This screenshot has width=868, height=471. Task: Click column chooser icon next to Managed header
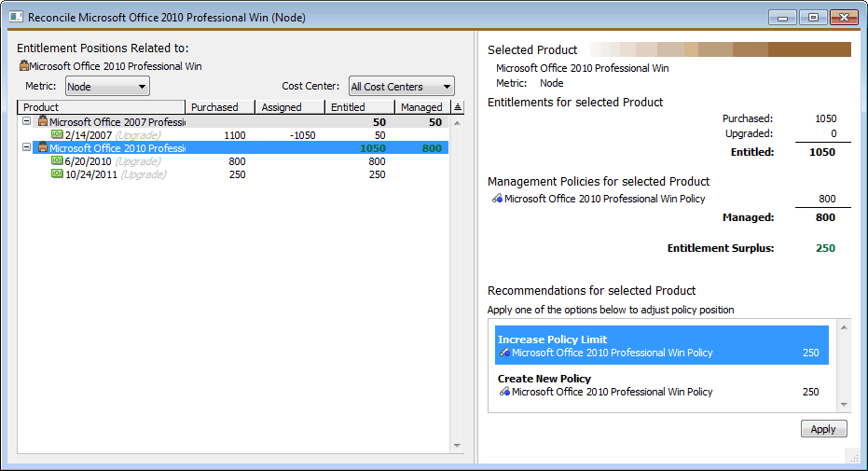pos(457,107)
